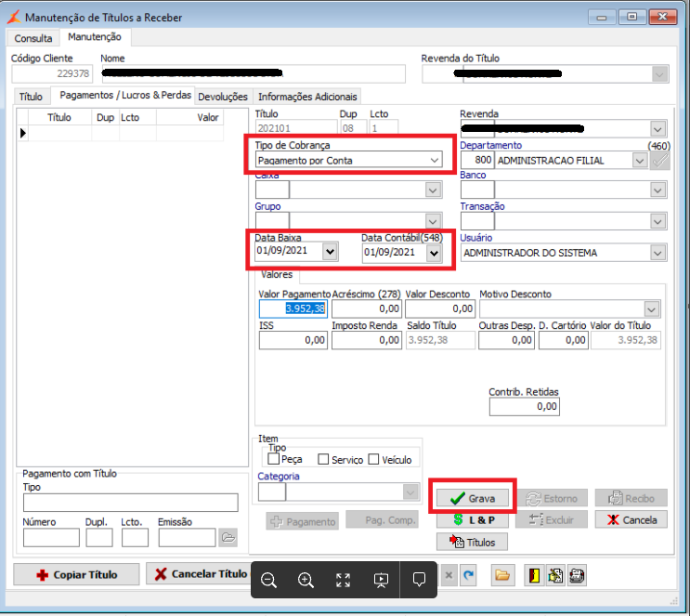This screenshot has width=690, height=616.
Task: Click the gray X icon in bottom toolbar
Action: [x=449, y=575]
